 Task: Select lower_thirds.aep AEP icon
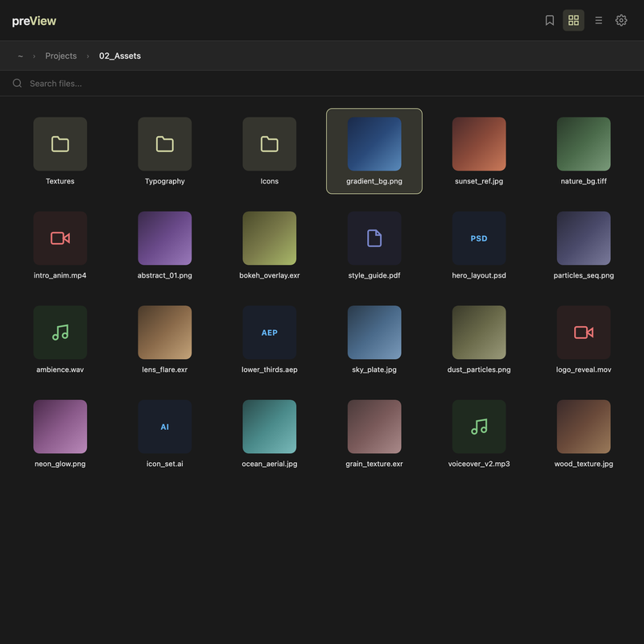(x=270, y=332)
